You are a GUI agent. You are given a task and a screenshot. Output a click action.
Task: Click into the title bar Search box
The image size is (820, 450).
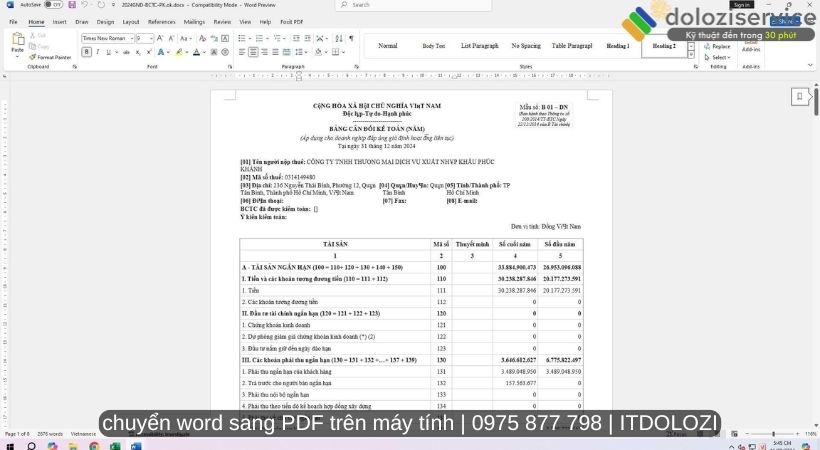point(413,5)
